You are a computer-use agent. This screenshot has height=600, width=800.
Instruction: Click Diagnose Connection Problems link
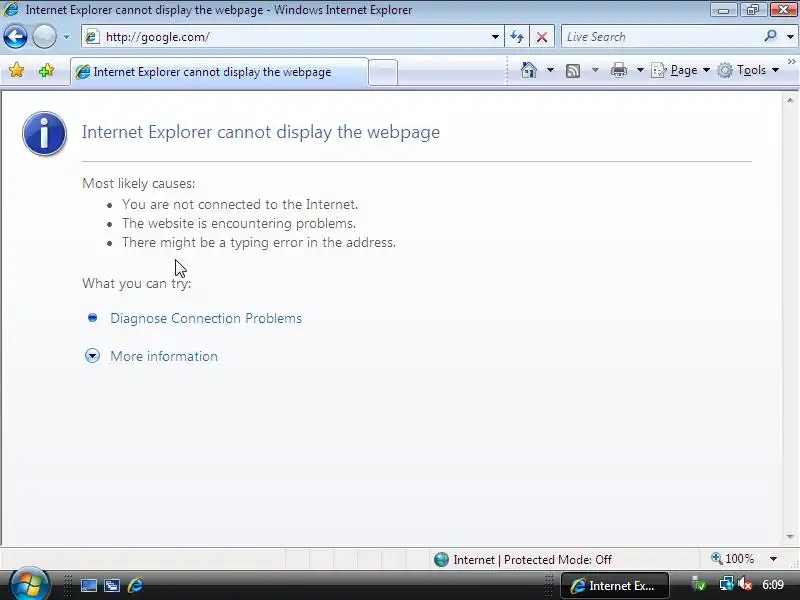(206, 318)
